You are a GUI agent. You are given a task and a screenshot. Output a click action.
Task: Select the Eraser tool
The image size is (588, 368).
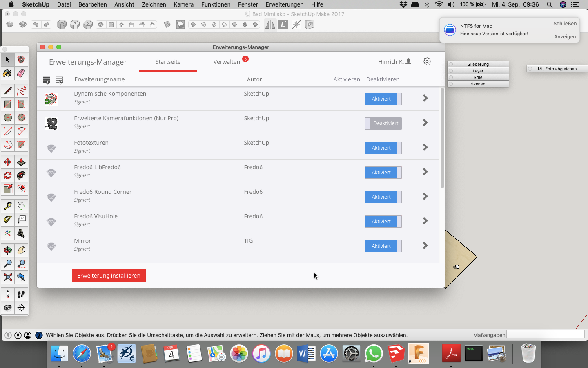tap(21, 73)
